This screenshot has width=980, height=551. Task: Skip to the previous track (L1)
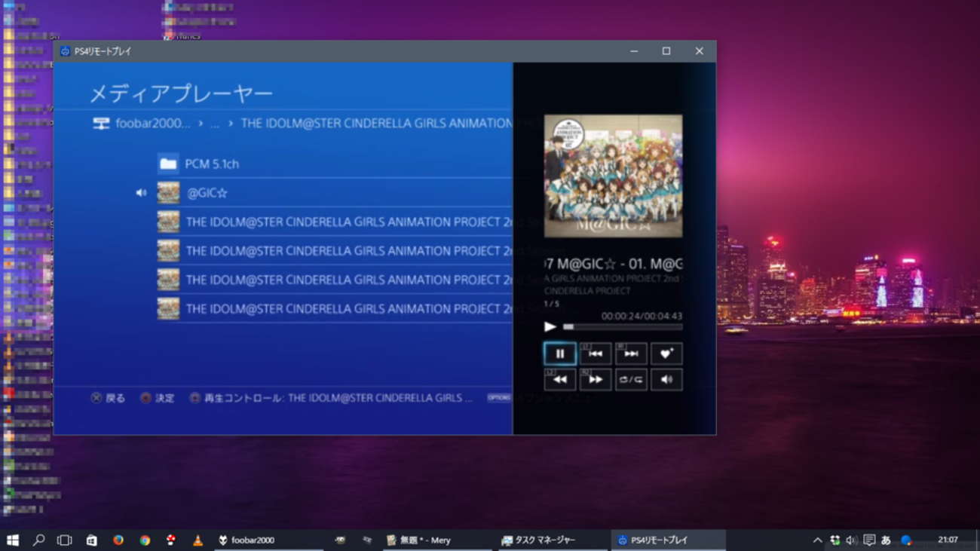pyautogui.click(x=595, y=354)
